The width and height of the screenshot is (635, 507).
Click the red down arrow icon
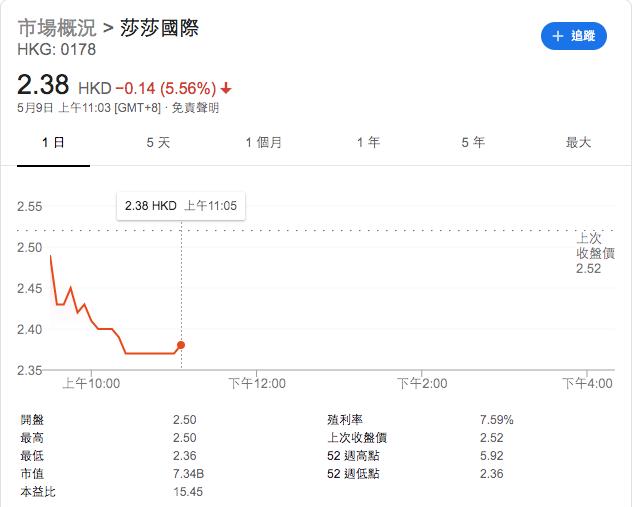click(227, 86)
